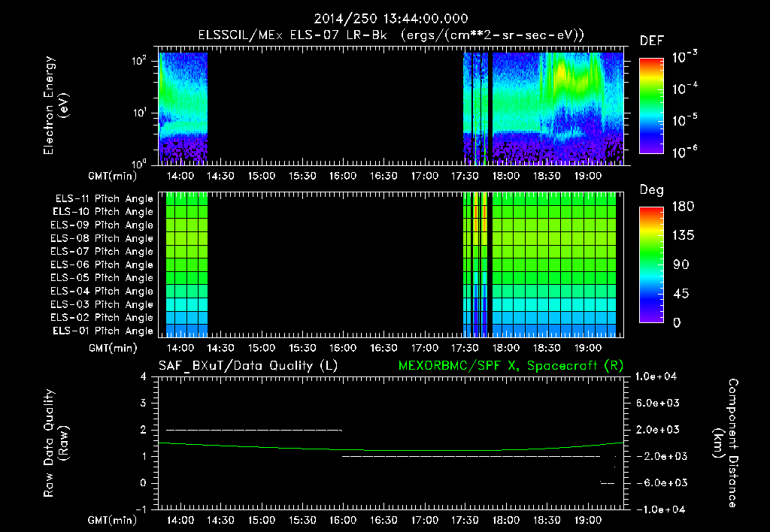Click the white data quality line at level 2

254,430
